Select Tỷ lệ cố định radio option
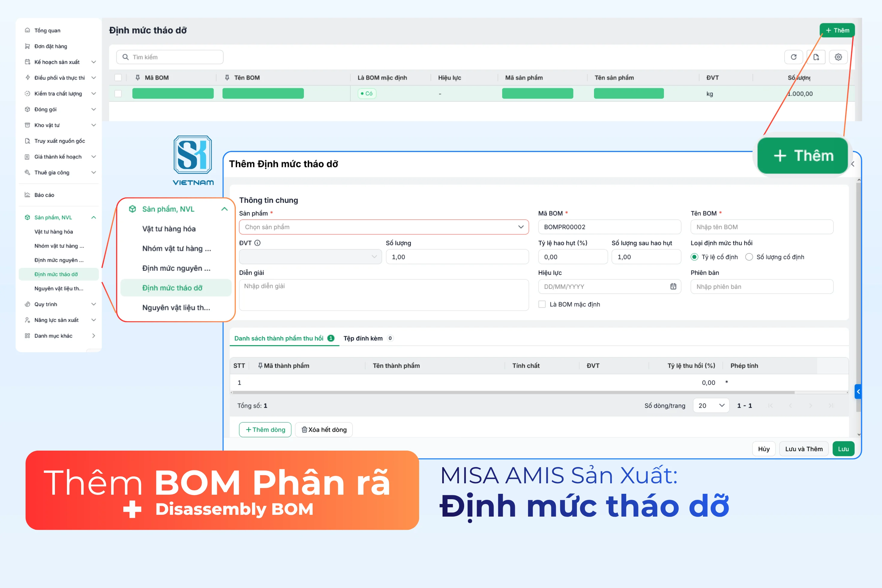Viewport: 882px width, 588px height. coord(694,257)
